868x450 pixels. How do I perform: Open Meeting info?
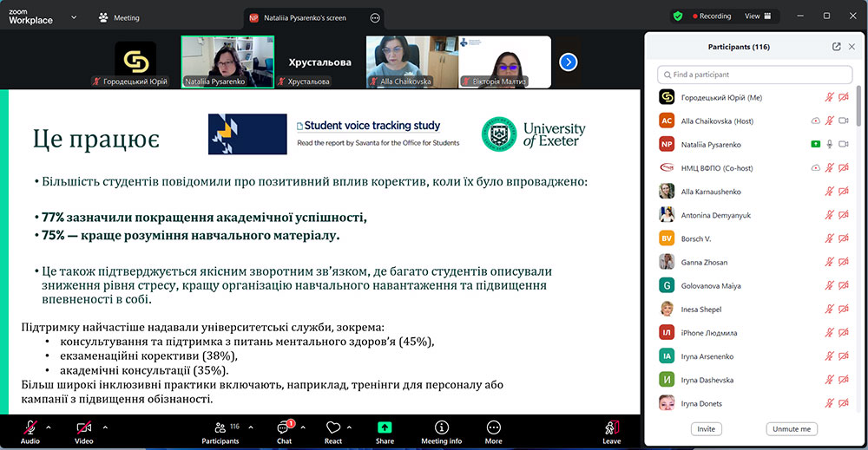441,430
